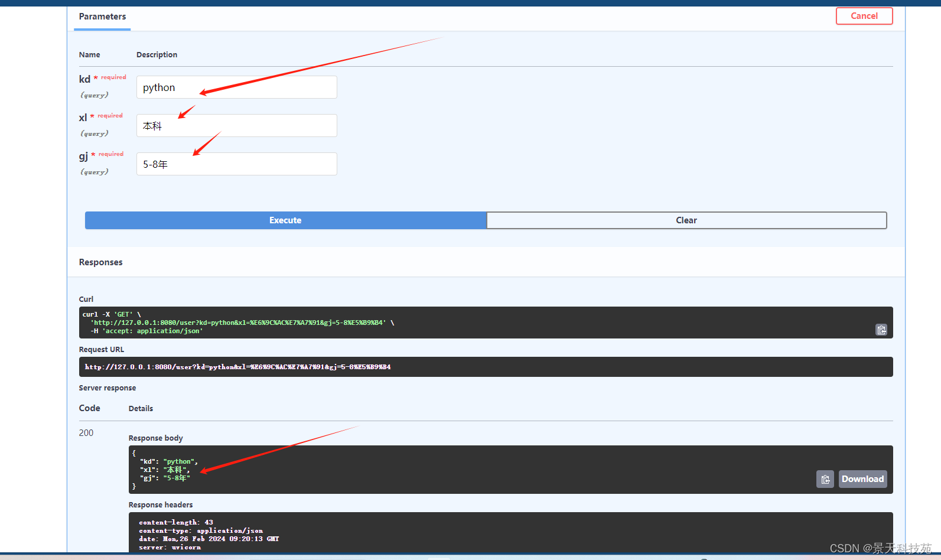Select the Response headers label

point(161,505)
